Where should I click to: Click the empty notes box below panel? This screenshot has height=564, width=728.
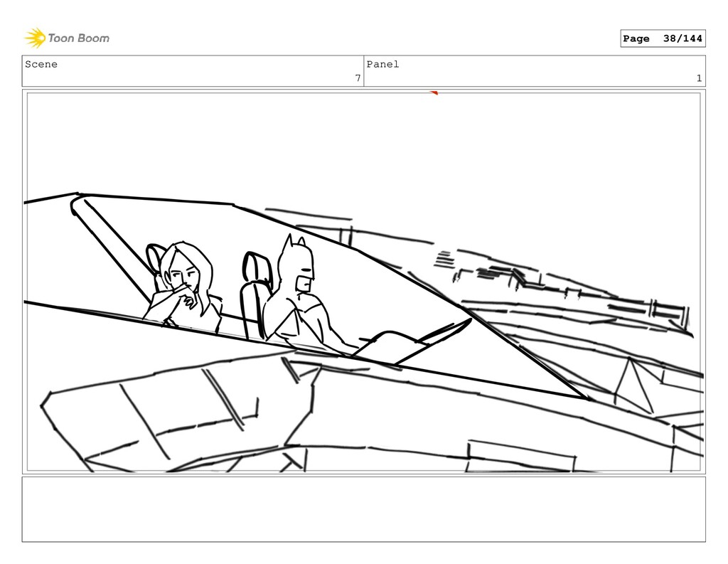(363, 509)
